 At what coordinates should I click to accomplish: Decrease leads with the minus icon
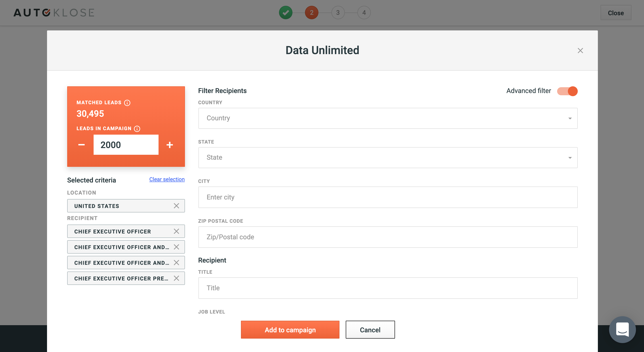click(82, 145)
